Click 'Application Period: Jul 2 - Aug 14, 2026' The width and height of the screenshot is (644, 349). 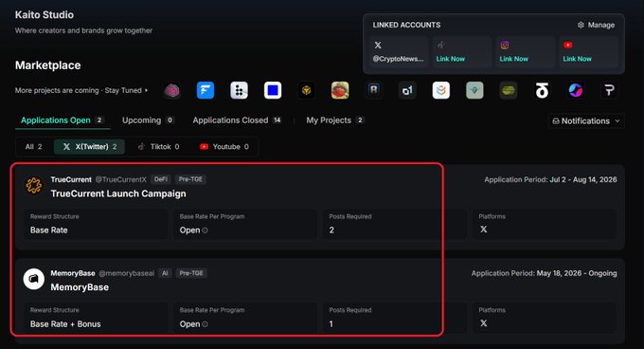pos(550,179)
